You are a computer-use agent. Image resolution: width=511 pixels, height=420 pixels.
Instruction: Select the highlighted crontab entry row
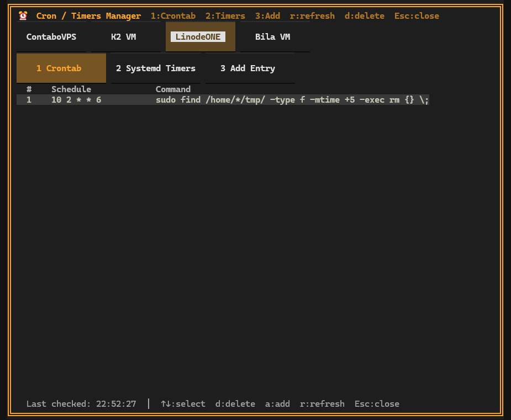click(221, 100)
